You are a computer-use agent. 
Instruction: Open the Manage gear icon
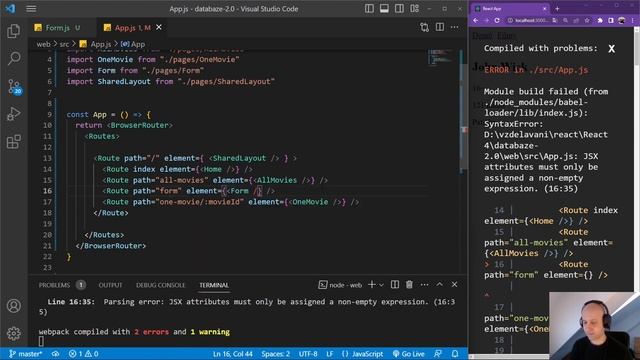click(x=13, y=333)
